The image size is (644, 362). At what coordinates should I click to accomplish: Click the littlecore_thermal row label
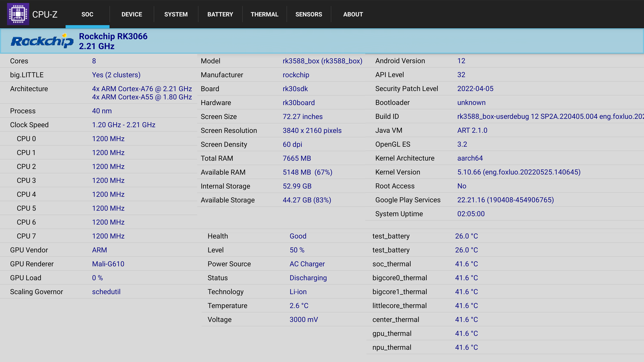399,306
